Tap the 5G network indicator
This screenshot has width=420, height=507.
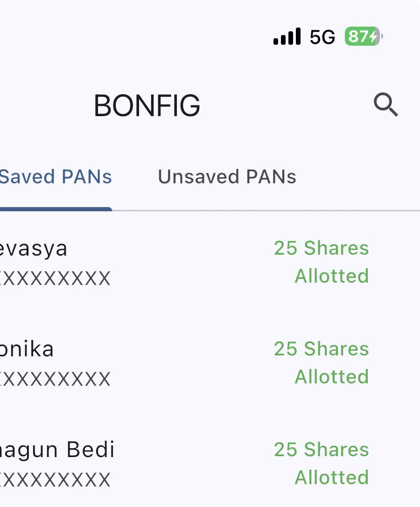[x=322, y=37]
